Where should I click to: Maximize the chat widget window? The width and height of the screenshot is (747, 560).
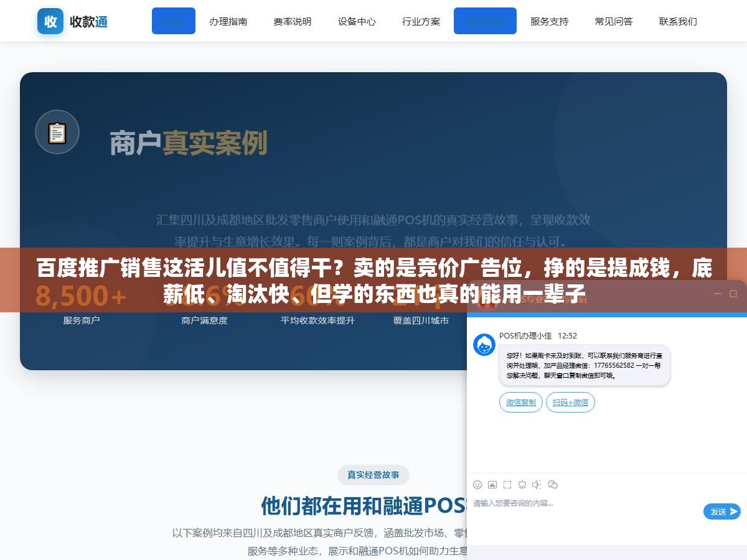pyautogui.click(x=733, y=294)
